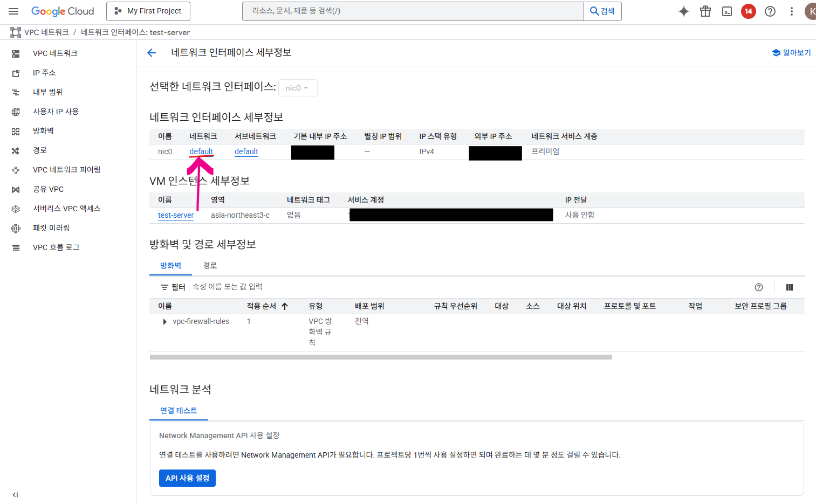Open 사용자 IP 사용 in sidebar
This screenshot has width=816, height=504.
click(56, 112)
